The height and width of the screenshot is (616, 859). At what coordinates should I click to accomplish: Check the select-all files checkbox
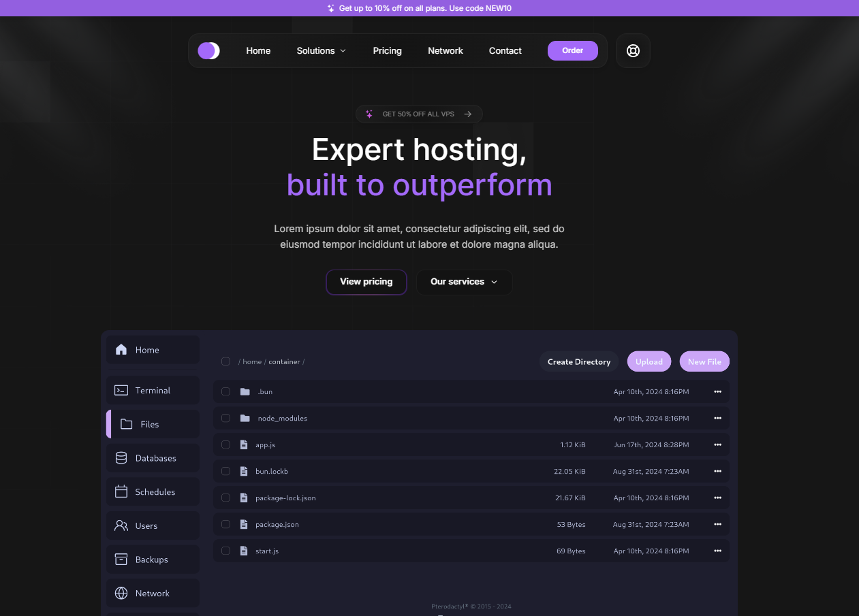tap(225, 361)
